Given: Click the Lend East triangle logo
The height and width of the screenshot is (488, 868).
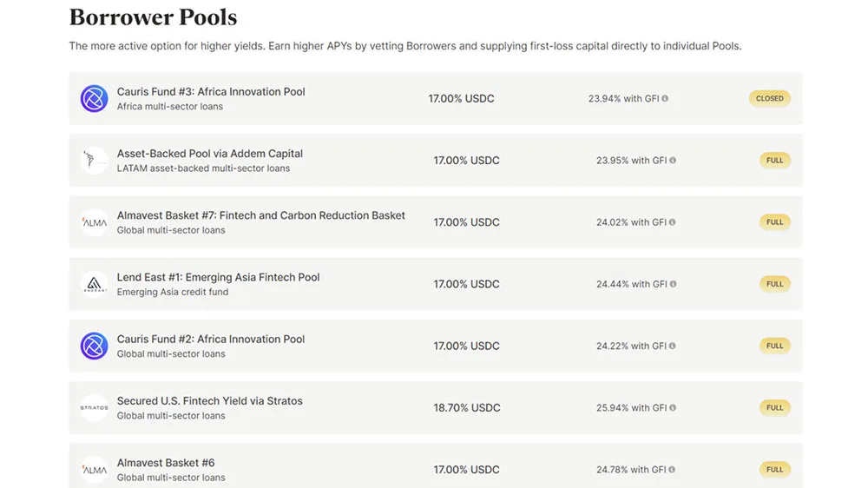Looking at the screenshot, I should pyautogui.click(x=94, y=284).
